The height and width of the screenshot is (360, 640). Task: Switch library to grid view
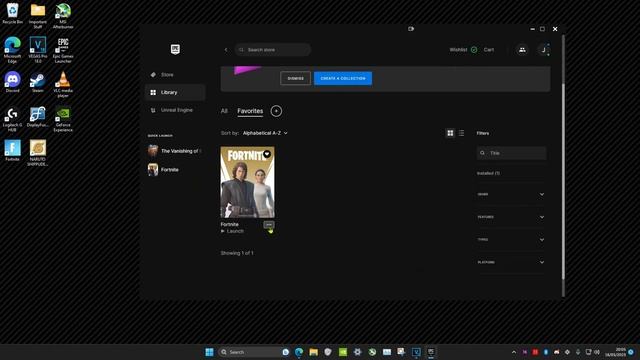click(450, 133)
